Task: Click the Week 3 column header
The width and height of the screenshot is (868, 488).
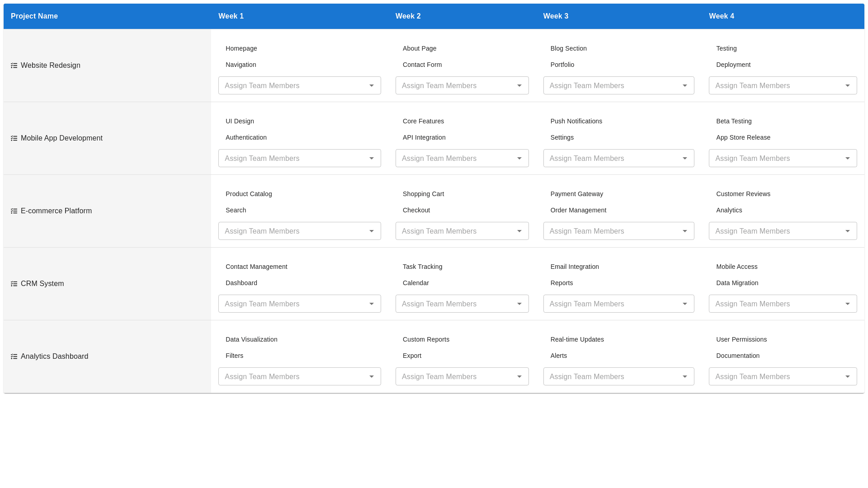Action: 556,16
